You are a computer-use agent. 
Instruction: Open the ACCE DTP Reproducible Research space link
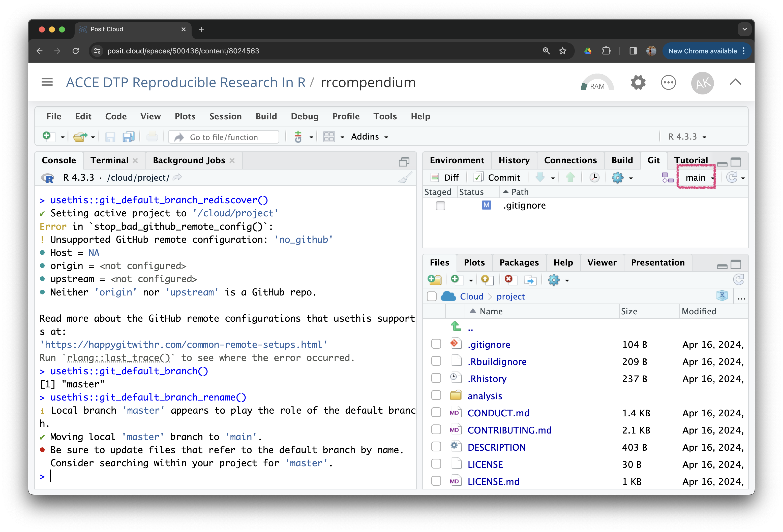click(x=186, y=82)
